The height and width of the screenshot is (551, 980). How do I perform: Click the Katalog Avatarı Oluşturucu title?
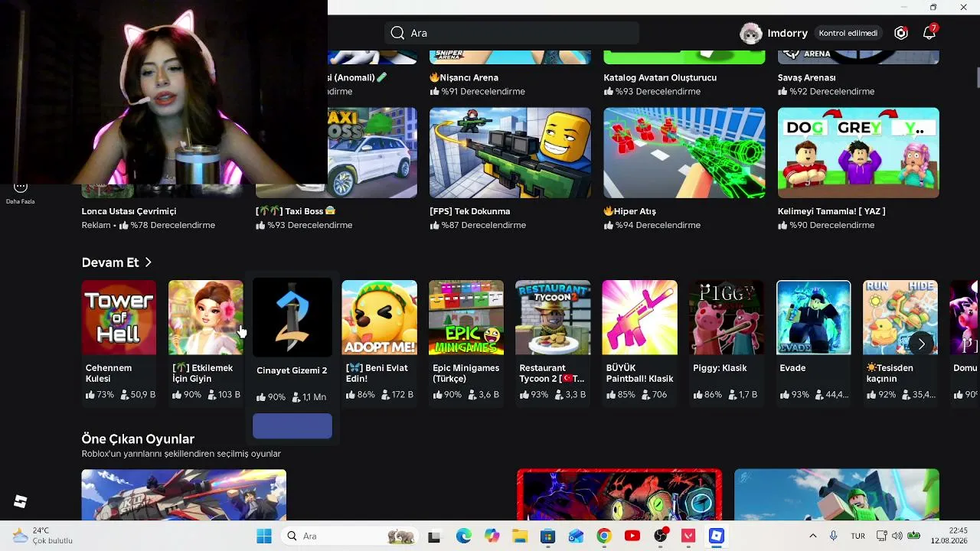tap(660, 77)
